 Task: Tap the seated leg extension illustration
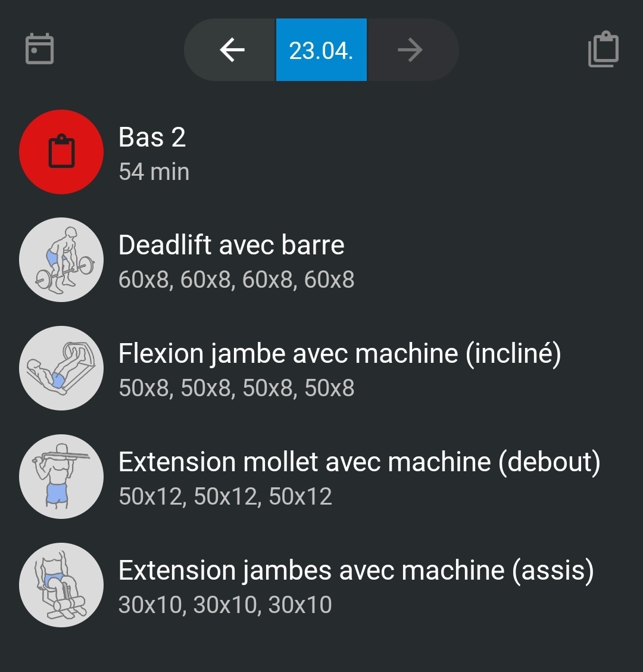click(61, 585)
